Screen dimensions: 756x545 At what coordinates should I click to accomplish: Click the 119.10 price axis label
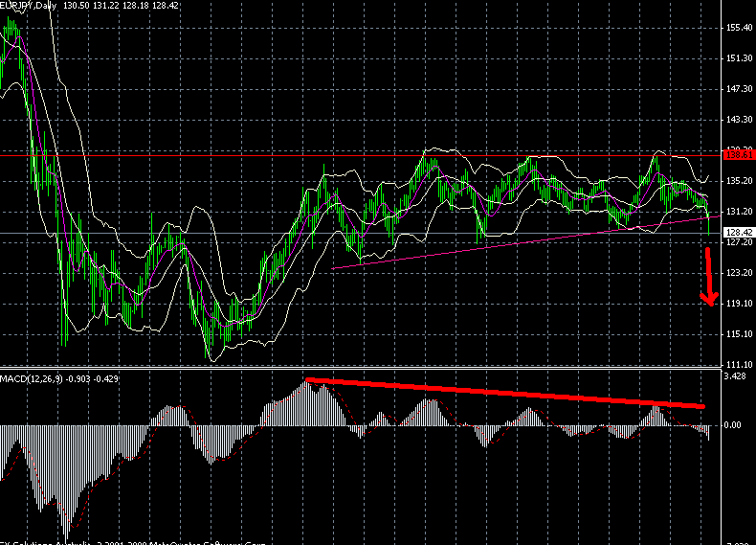click(739, 304)
